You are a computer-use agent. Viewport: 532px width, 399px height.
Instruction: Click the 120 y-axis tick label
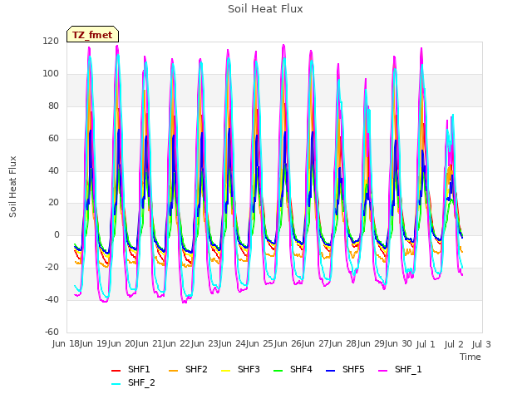tap(51, 42)
